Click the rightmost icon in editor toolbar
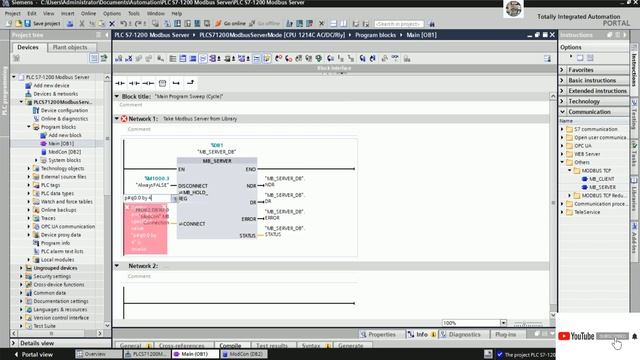Screen dimensions: 640x360 (x=547, y=59)
